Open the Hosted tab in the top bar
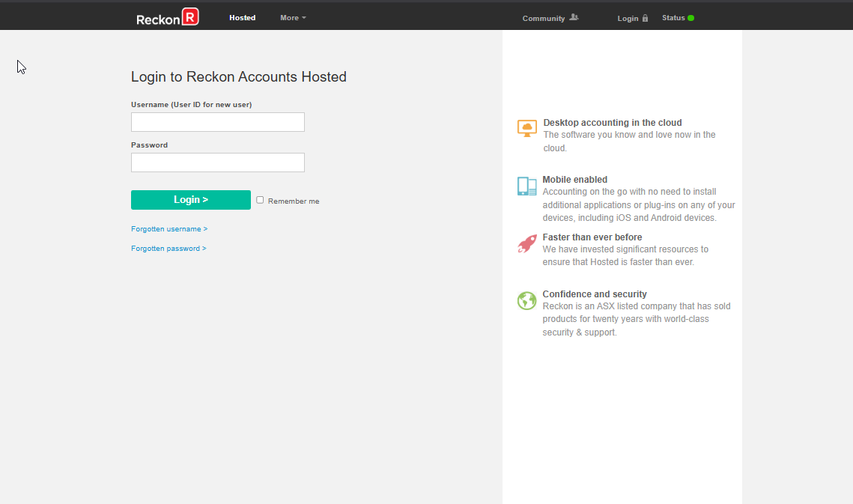The image size is (853, 504). coord(242,18)
